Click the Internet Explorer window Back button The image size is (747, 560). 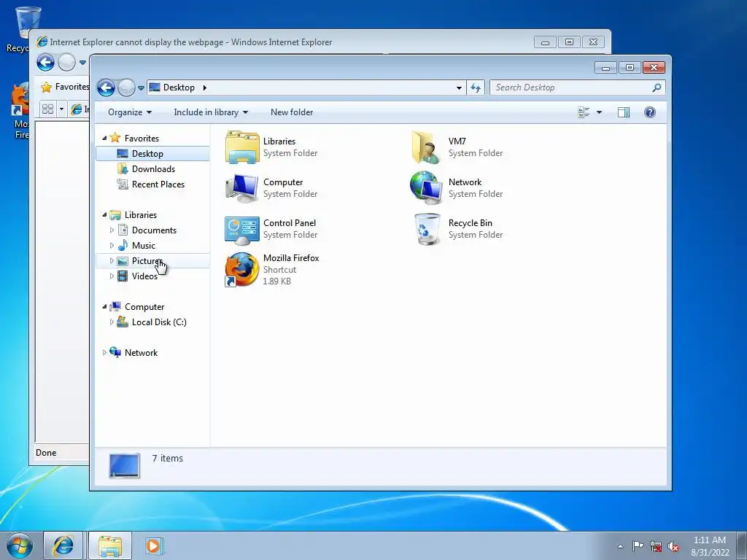click(x=46, y=63)
